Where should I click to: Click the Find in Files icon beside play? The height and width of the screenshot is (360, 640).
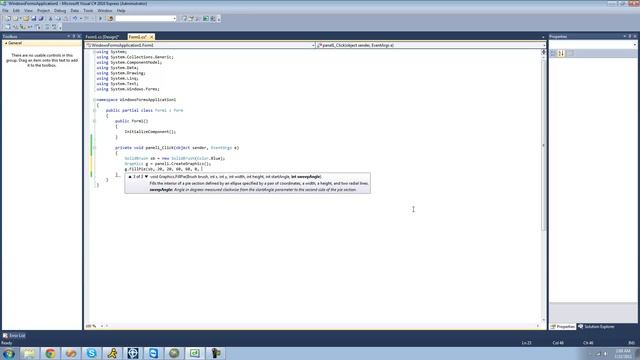click(x=110, y=18)
